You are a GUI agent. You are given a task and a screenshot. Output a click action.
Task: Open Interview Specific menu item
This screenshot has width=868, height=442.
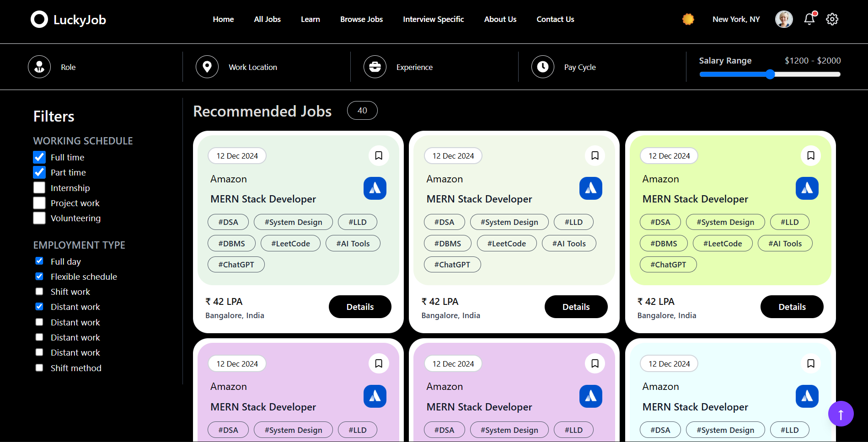coord(433,19)
